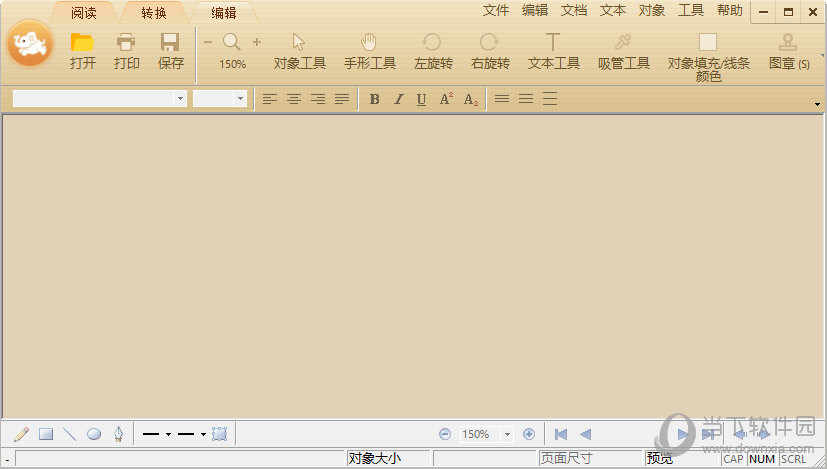Screen dimensions: 827x469
Task: Zoom out with bottom minus circle
Action: (x=445, y=434)
